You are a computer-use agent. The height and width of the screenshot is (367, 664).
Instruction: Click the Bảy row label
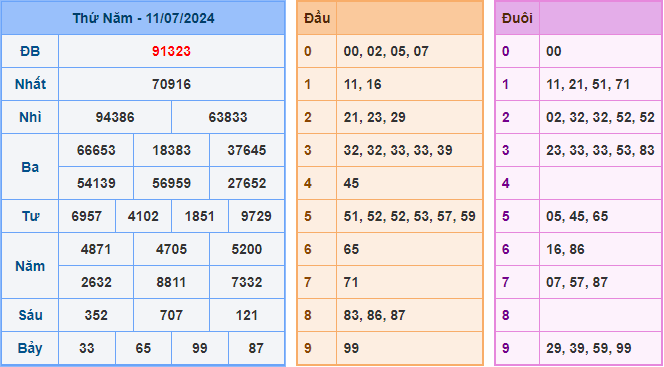(x=30, y=348)
